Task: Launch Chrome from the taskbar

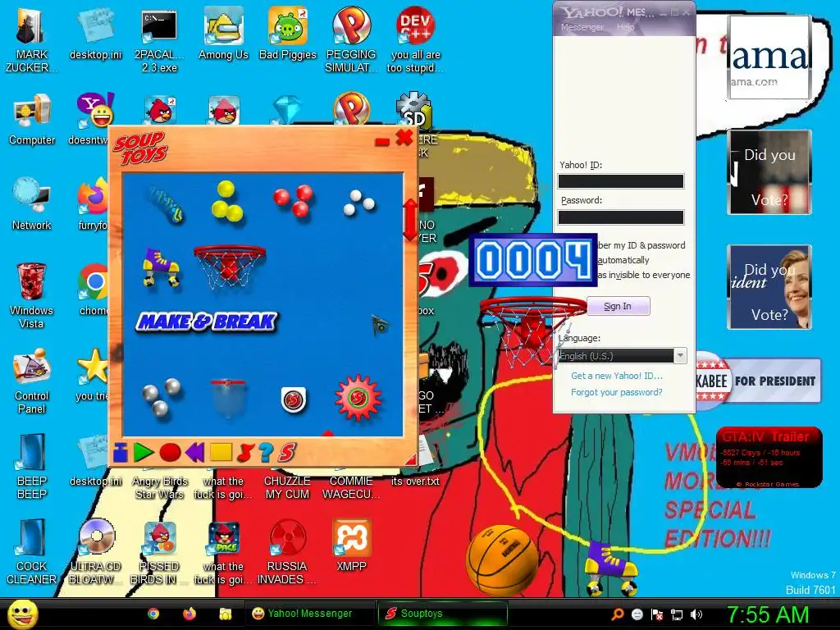Action: tap(153, 614)
